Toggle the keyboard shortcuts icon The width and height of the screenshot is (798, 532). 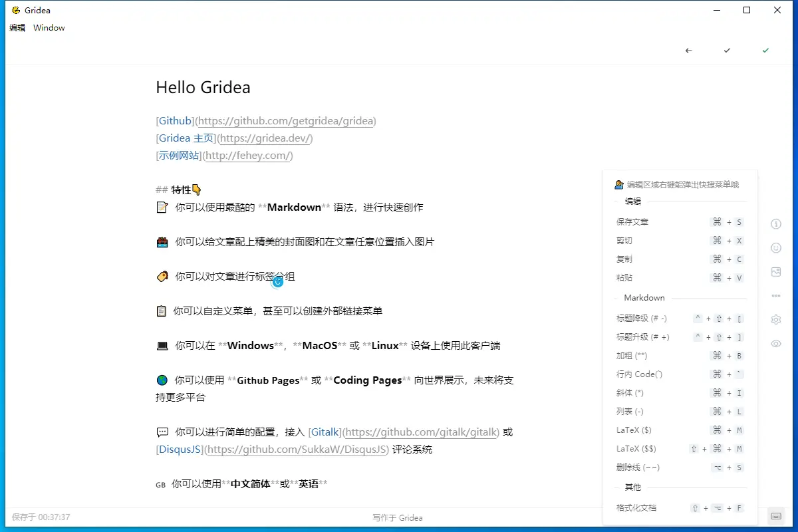point(775,515)
